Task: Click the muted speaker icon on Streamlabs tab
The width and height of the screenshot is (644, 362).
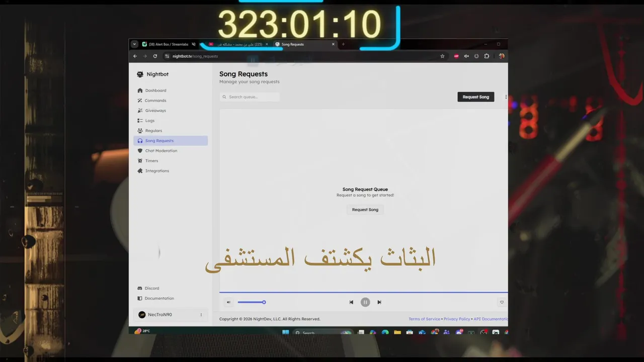Action: pyautogui.click(x=194, y=44)
